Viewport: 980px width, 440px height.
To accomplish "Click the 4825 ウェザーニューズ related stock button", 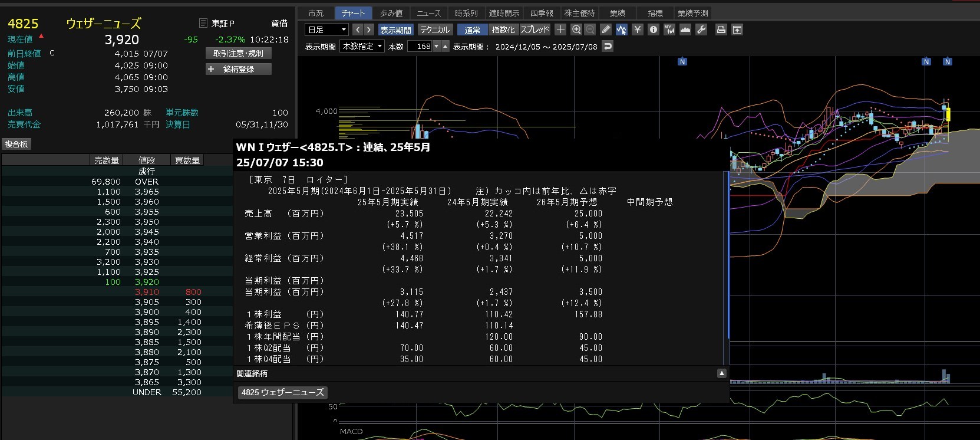I will coord(283,392).
